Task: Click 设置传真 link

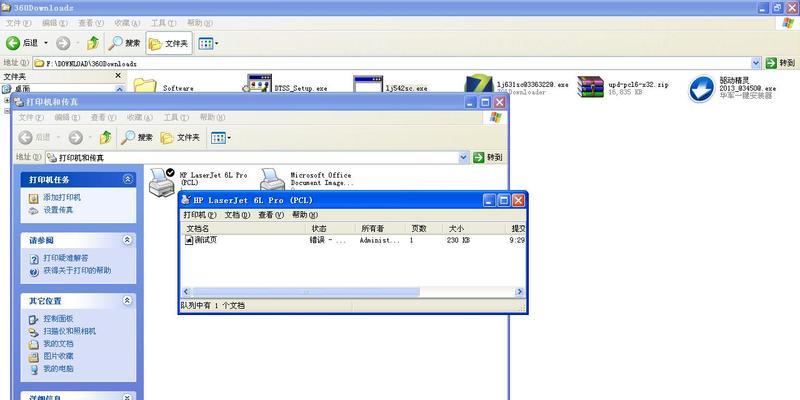Action: pos(58,210)
